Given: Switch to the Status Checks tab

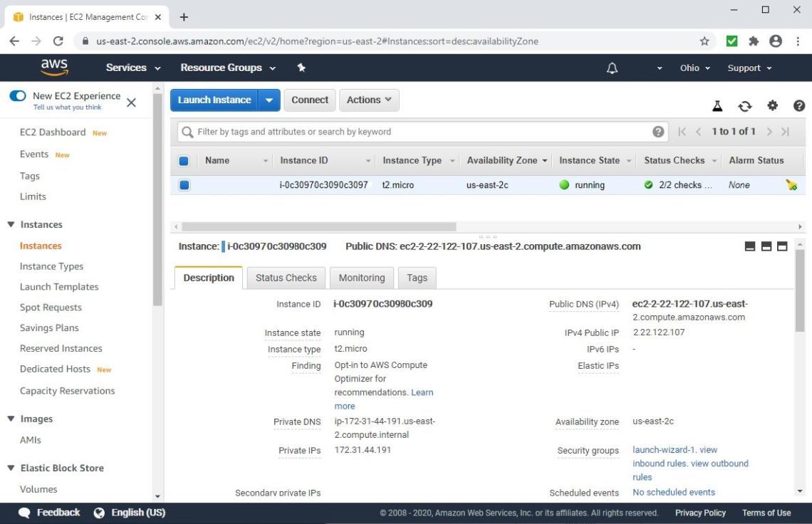Looking at the screenshot, I should (x=286, y=278).
